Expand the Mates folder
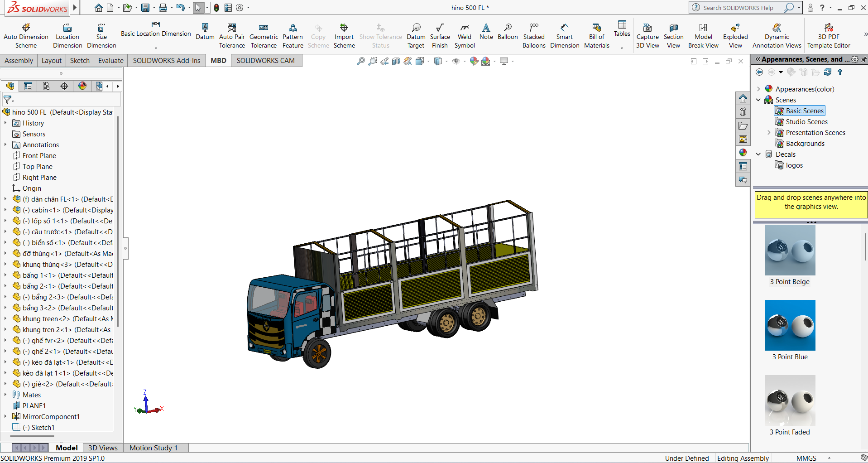The width and height of the screenshot is (868, 463). coord(5,395)
